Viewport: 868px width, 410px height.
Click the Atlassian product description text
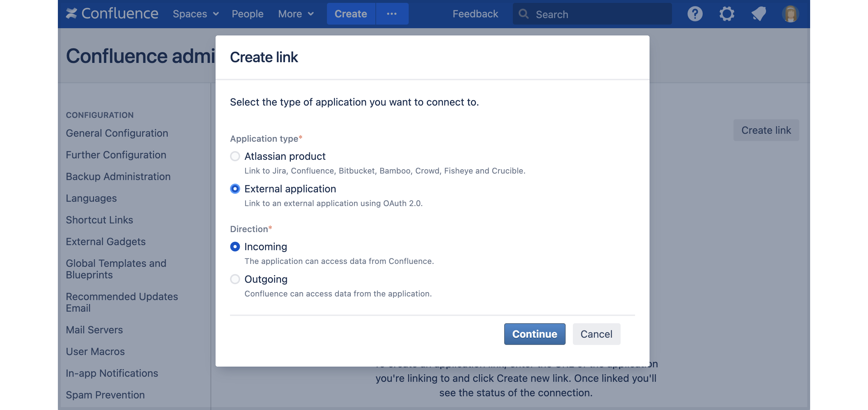coord(385,171)
